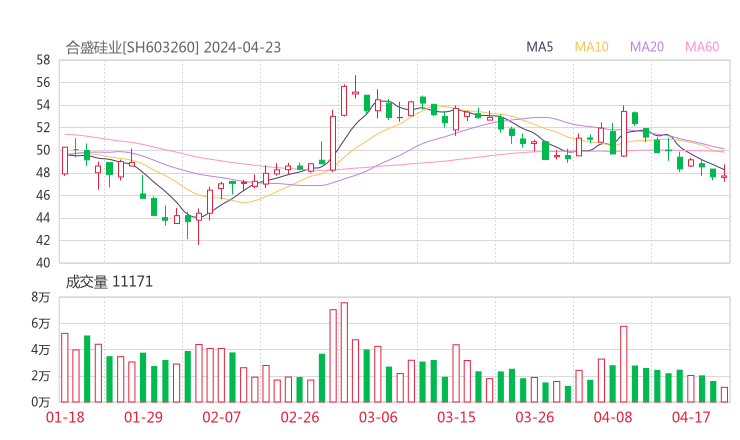
Task: Click the 02-26 date axis label
Action: click(x=300, y=417)
